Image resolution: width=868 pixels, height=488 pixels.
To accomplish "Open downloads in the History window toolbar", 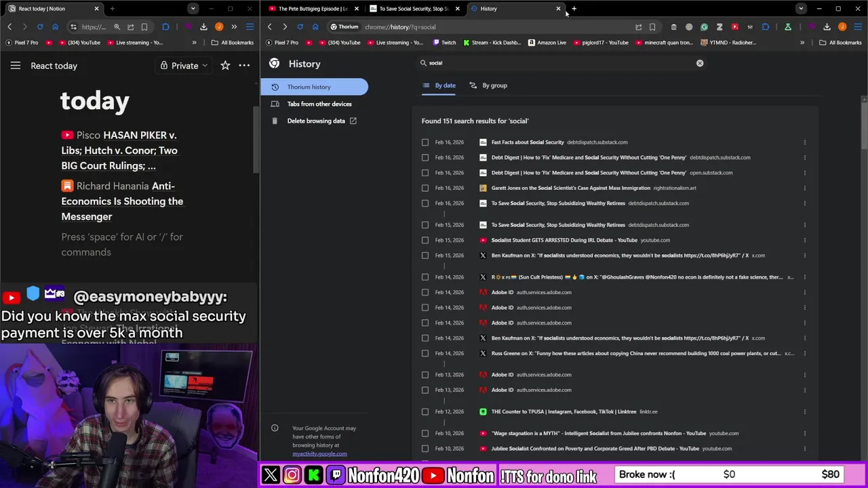I will coord(827,27).
